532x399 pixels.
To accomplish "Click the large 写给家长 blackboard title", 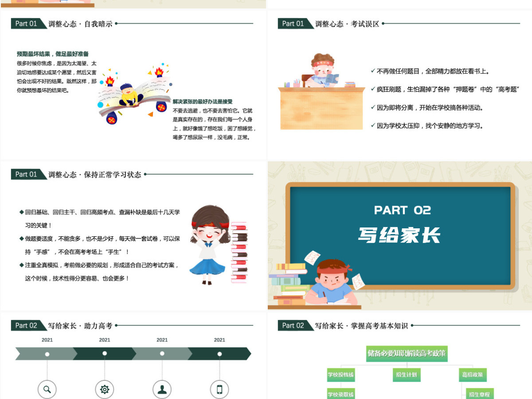I will click(399, 235).
